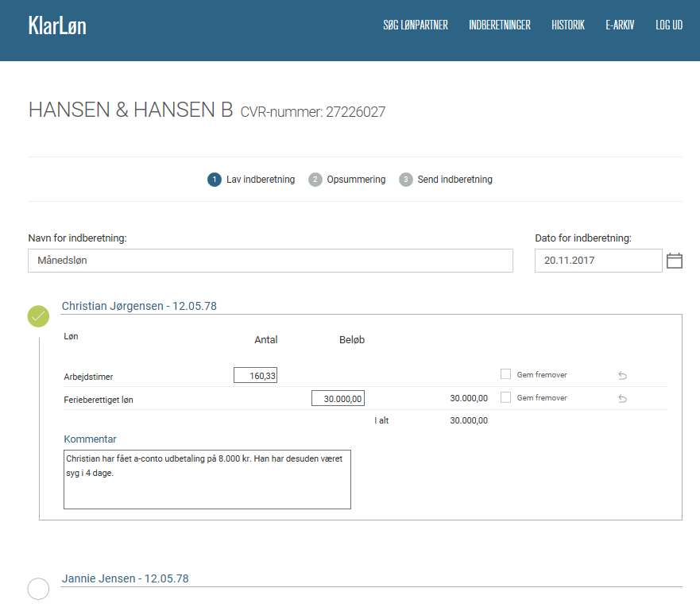Click step 1 circle Lav indberetning
The width and height of the screenshot is (700, 615).
point(214,180)
